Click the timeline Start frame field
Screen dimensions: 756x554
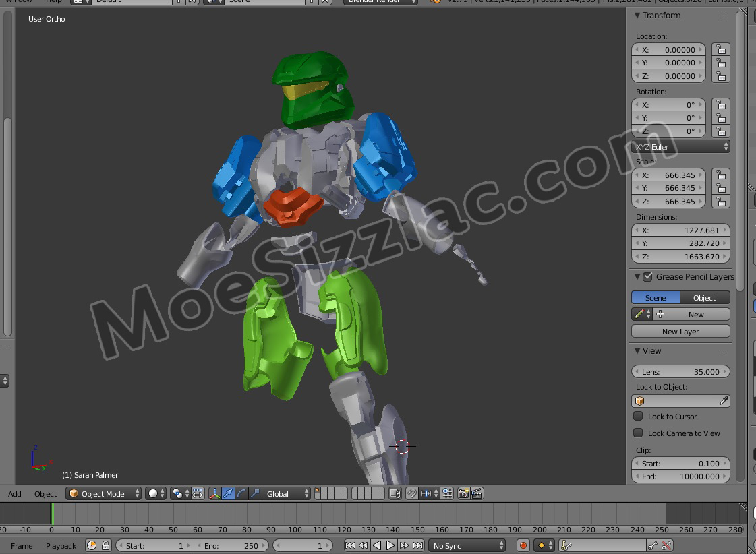(154, 545)
